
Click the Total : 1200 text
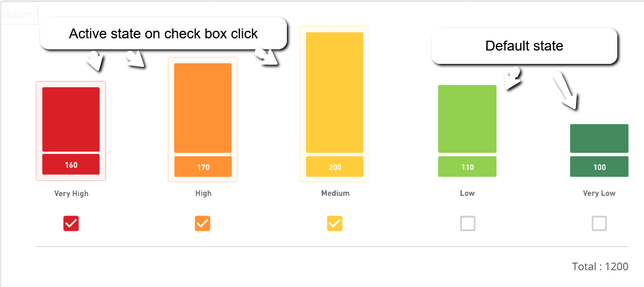(600, 267)
